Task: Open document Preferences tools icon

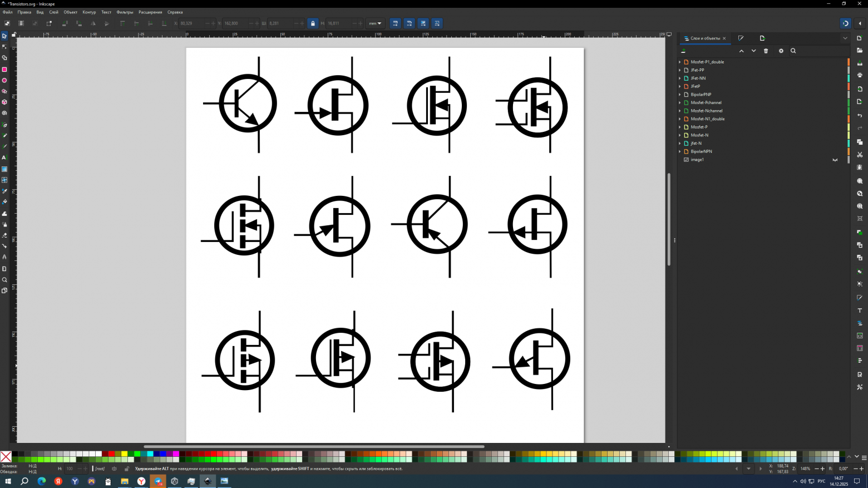Action: pyautogui.click(x=860, y=387)
